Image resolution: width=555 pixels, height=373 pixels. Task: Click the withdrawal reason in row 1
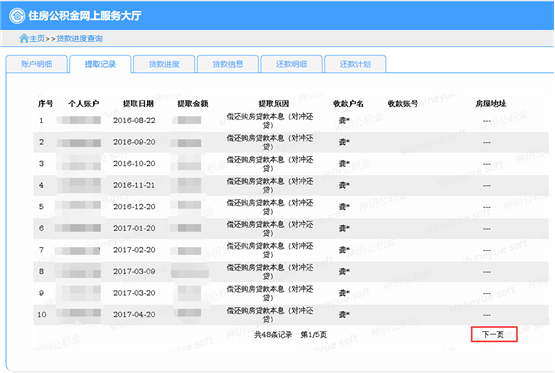coord(270,121)
